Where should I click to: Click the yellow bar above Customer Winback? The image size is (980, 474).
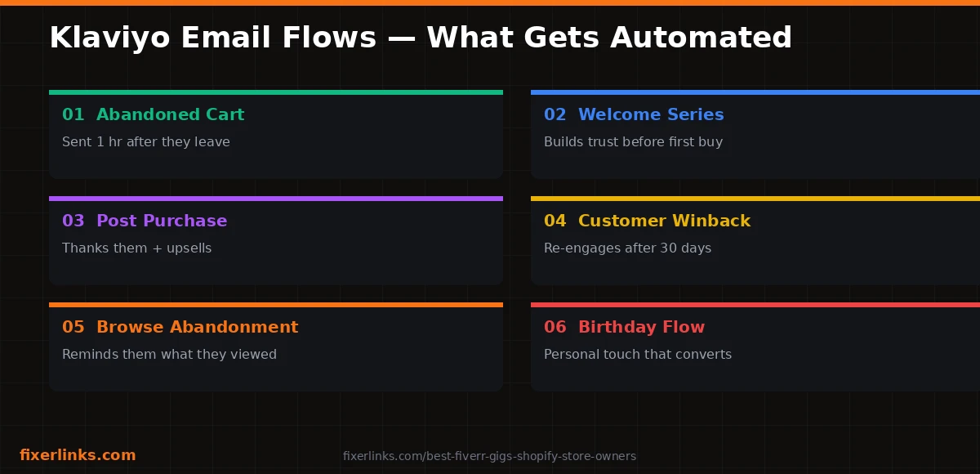point(755,199)
